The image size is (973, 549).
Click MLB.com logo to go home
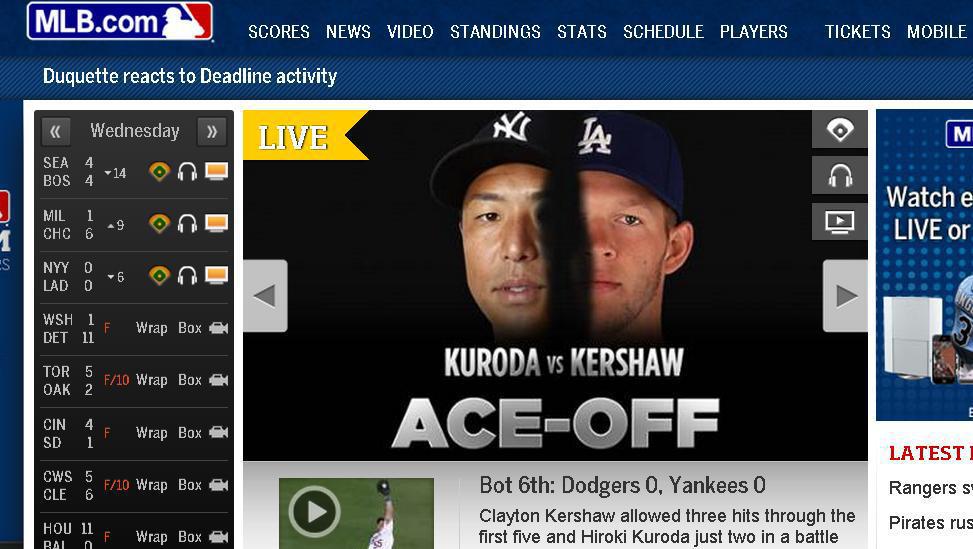[120, 21]
